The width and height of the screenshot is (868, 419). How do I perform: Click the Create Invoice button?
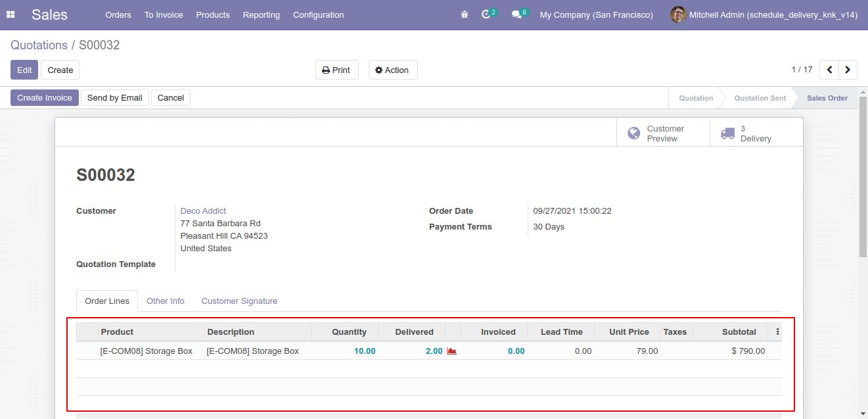click(x=45, y=98)
